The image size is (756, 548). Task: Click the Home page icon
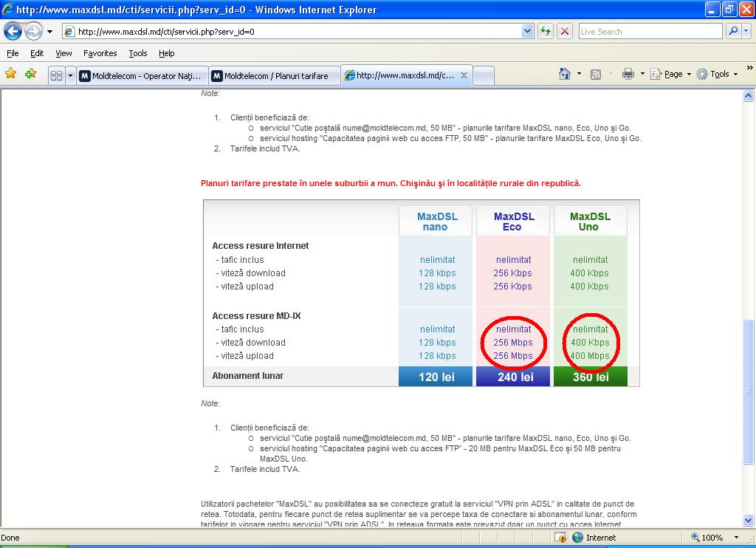565,74
